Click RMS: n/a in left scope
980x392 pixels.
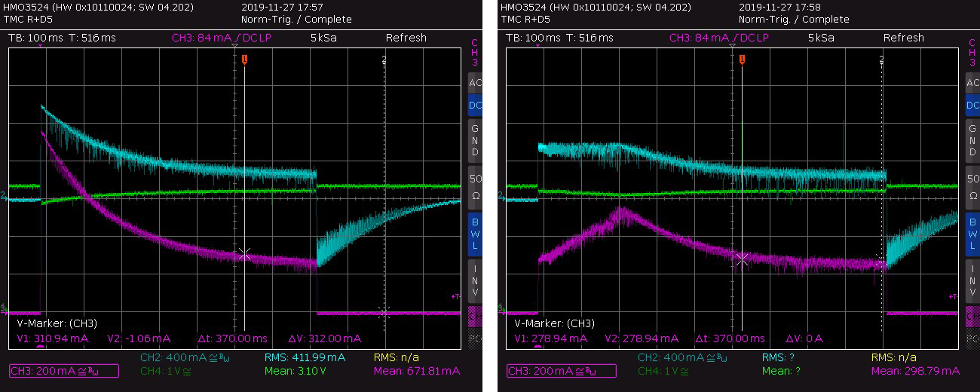click(398, 357)
